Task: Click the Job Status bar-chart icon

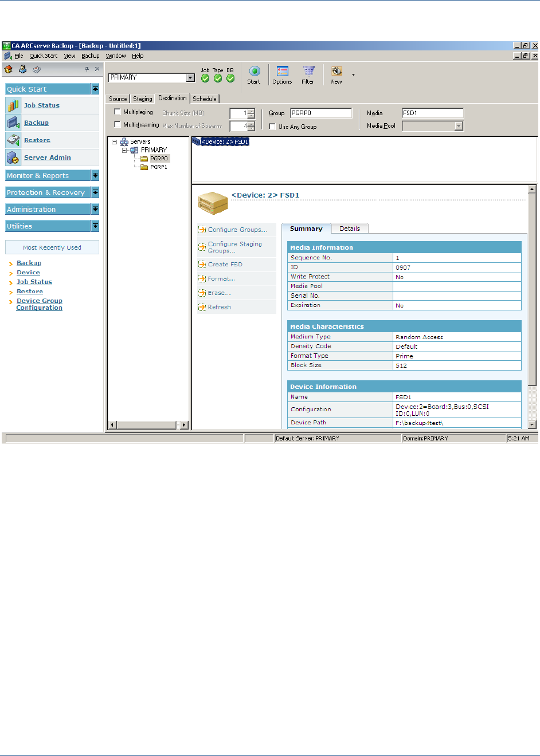Action: [13, 105]
